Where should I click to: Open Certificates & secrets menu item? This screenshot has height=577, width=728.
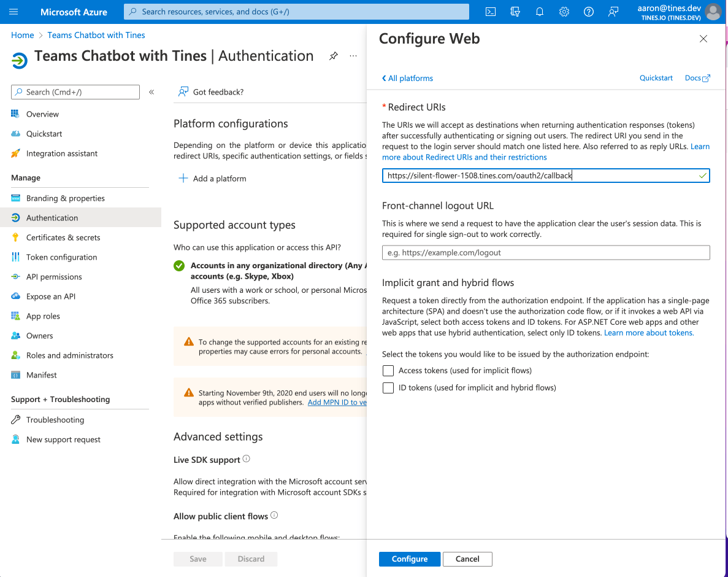(x=63, y=238)
